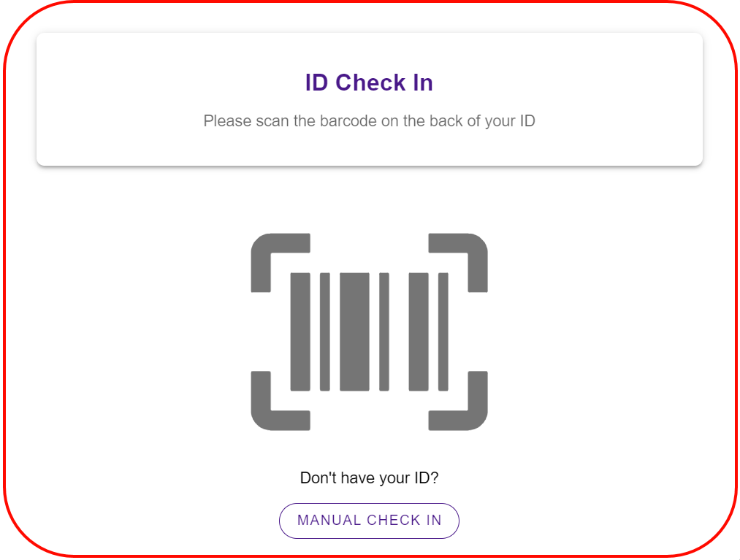Click the widest center bar of the barcode
The height and width of the screenshot is (560, 740).
[x=354, y=331]
